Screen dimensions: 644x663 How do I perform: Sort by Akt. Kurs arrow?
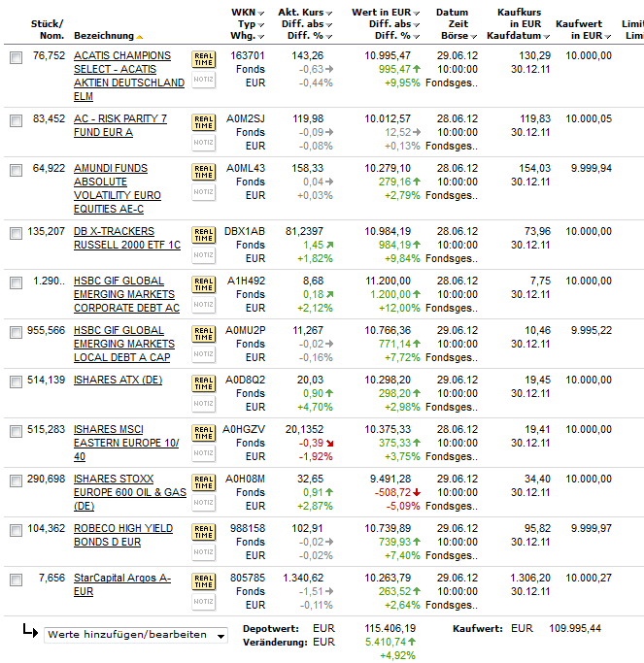click(328, 14)
